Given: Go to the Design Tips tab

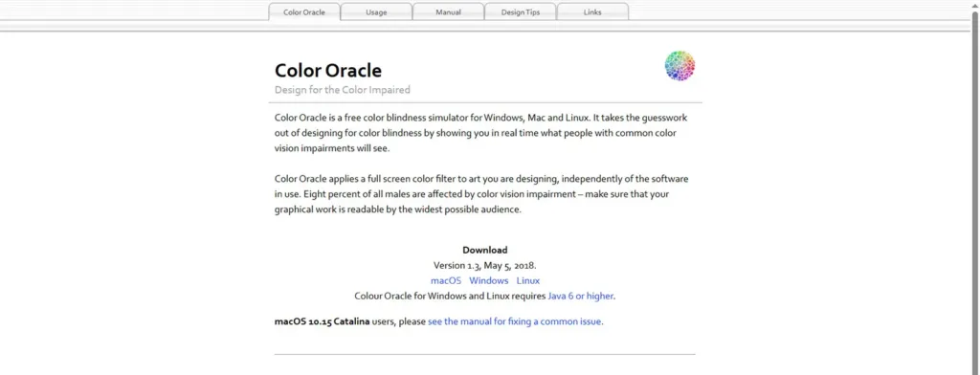Looking at the screenshot, I should [x=520, y=11].
